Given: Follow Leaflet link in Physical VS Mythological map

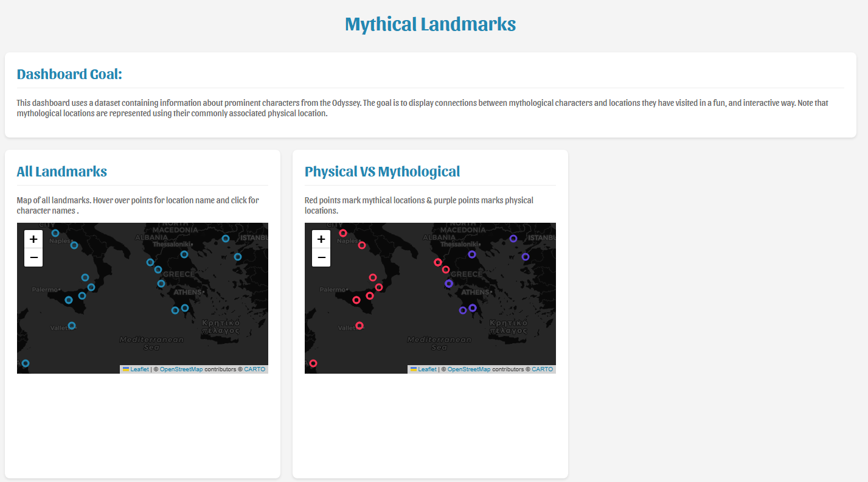Looking at the screenshot, I should (423, 369).
